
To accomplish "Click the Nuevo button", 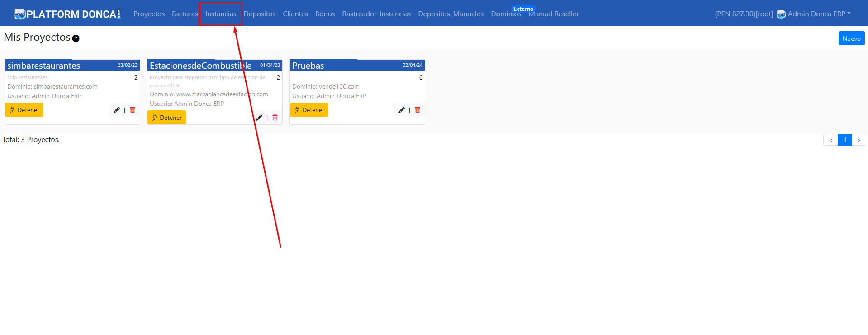I will click(x=851, y=38).
